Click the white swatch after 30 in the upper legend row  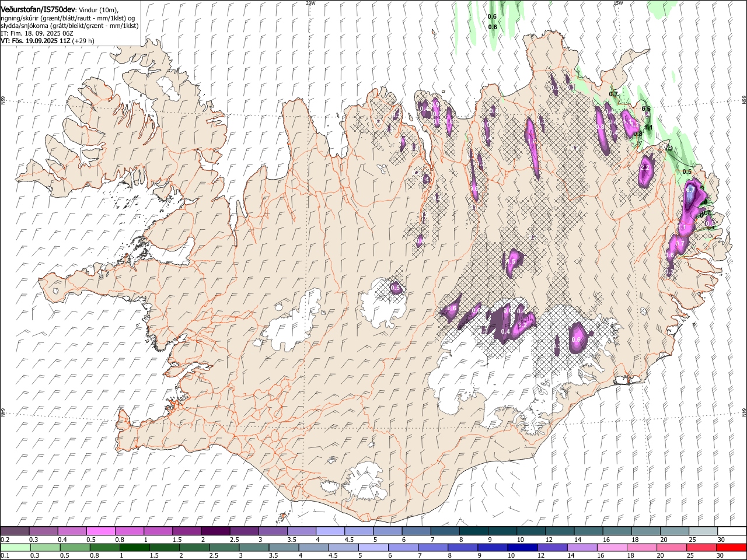(x=732, y=531)
